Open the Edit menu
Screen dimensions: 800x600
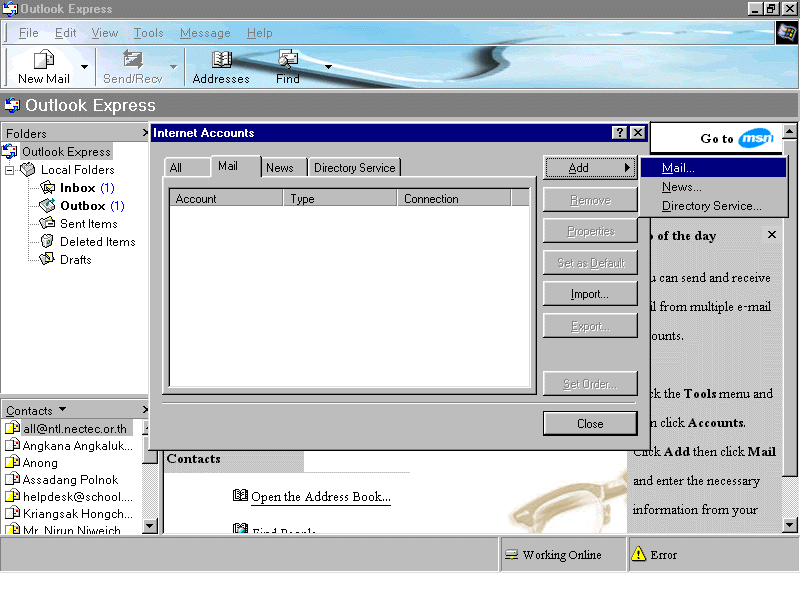(65, 33)
